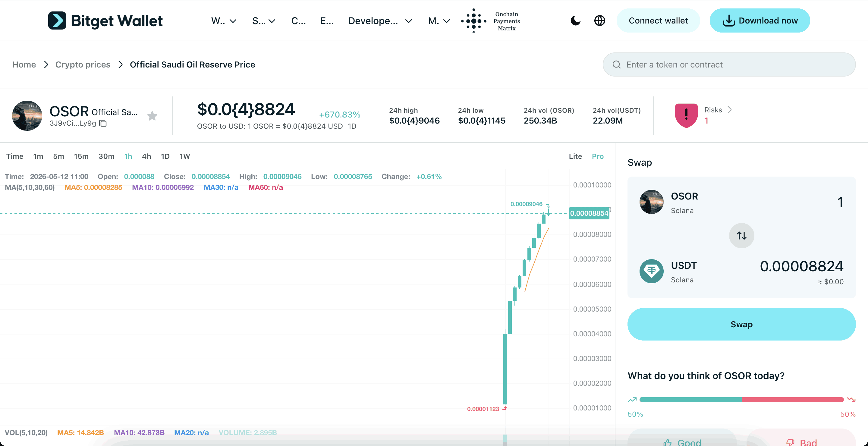Add OSOR to favorites with star
This screenshot has width=868, height=446.
click(152, 115)
